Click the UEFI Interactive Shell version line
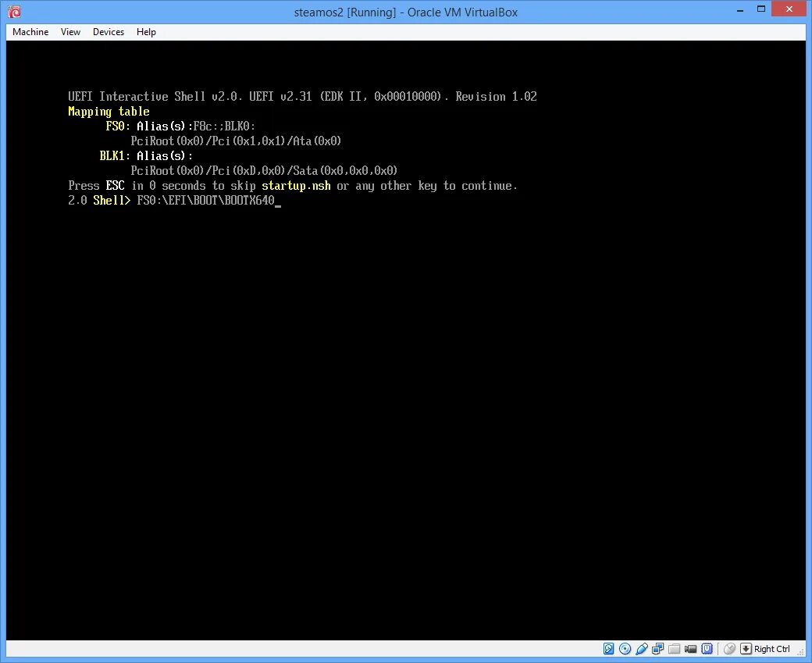The height and width of the screenshot is (663, 812). (x=302, y=96)
